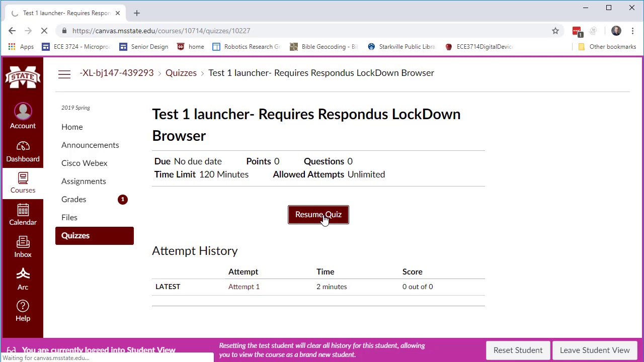Open the Account menu in Canvas sidebar
The image size is (644, 362).
pos(23,116)
